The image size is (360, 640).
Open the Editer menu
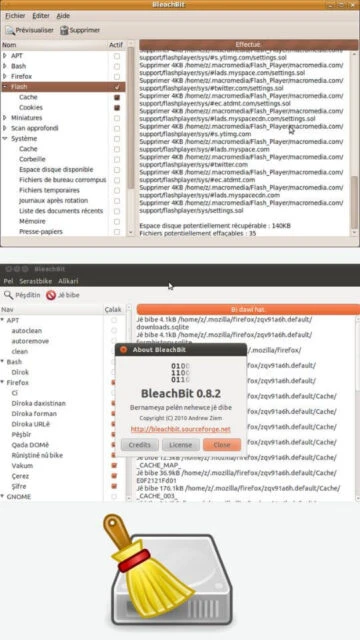pos(41,16)
